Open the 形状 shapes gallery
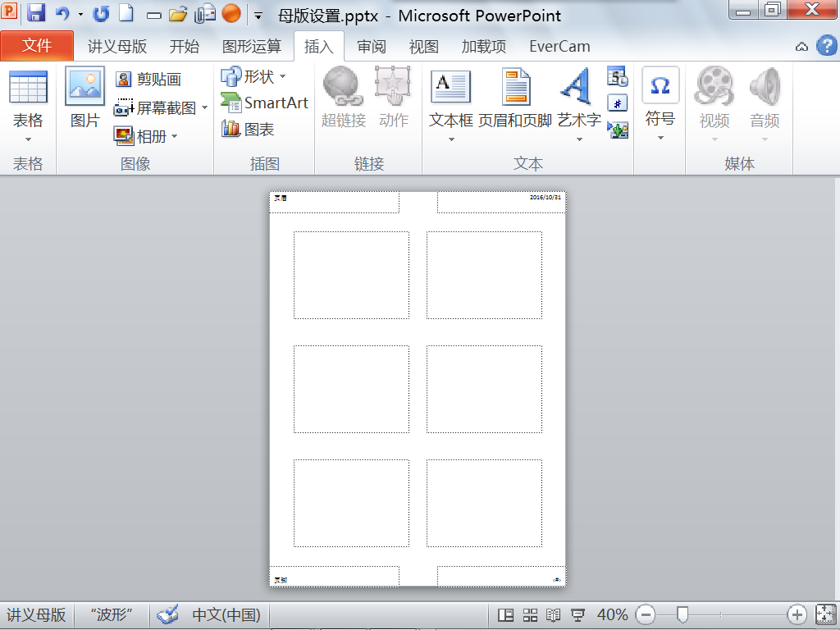Image resolution: width=840 pixels, height=630 pixels. (253, 76)
